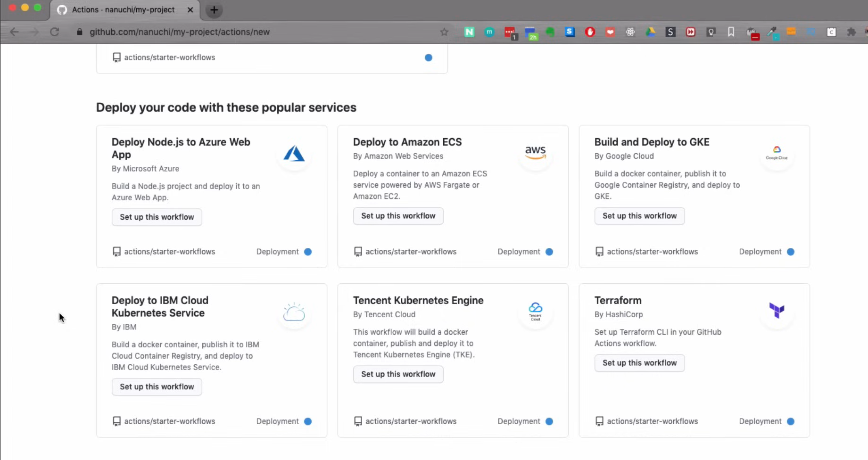868x460 pixels.
Task: Set up Tencent Kubernetes Engine workflow
Action: click(398, 374)
